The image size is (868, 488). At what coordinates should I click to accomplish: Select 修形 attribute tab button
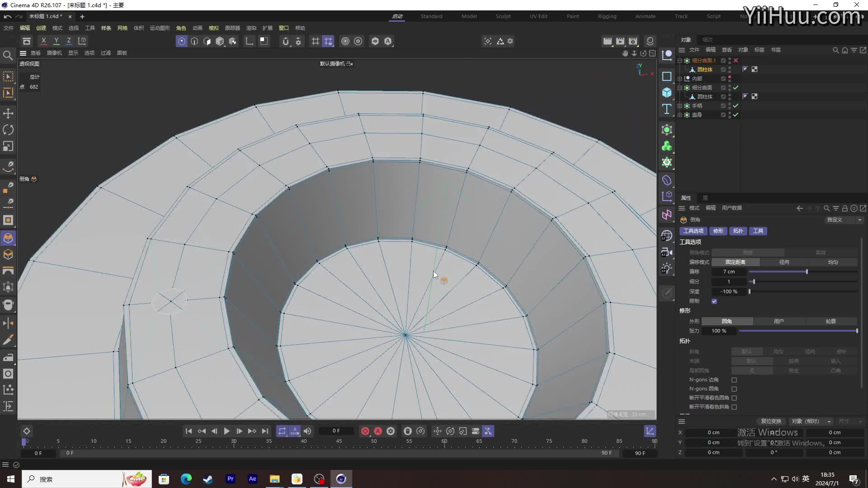pos(718,231)
